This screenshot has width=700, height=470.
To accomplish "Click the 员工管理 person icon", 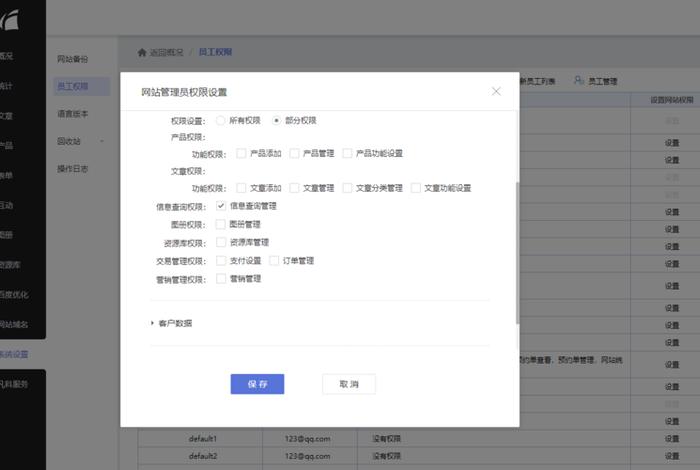I will [x=579, y=80].
